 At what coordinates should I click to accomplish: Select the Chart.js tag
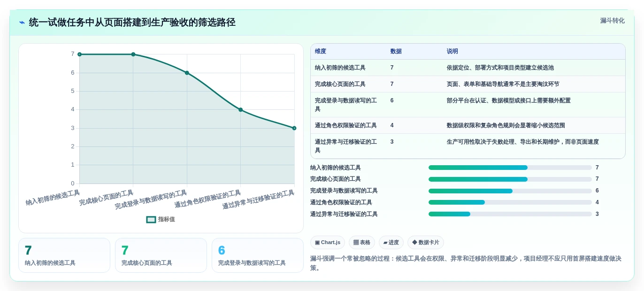(328, 242)
